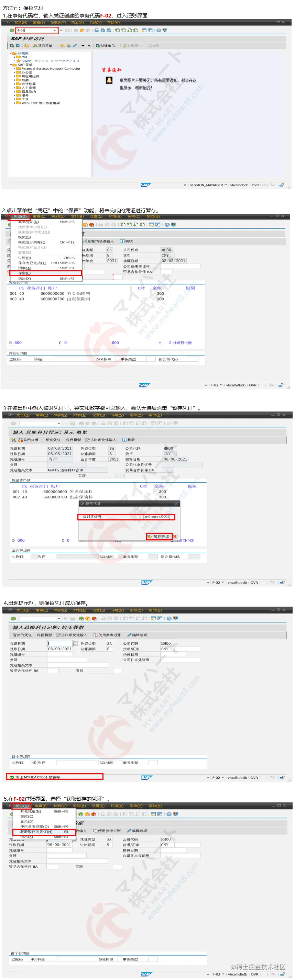The width and height of the screenshot is (295, 980).
Task: Expand the 收藏夹 tree node
Action: (11, 53)
